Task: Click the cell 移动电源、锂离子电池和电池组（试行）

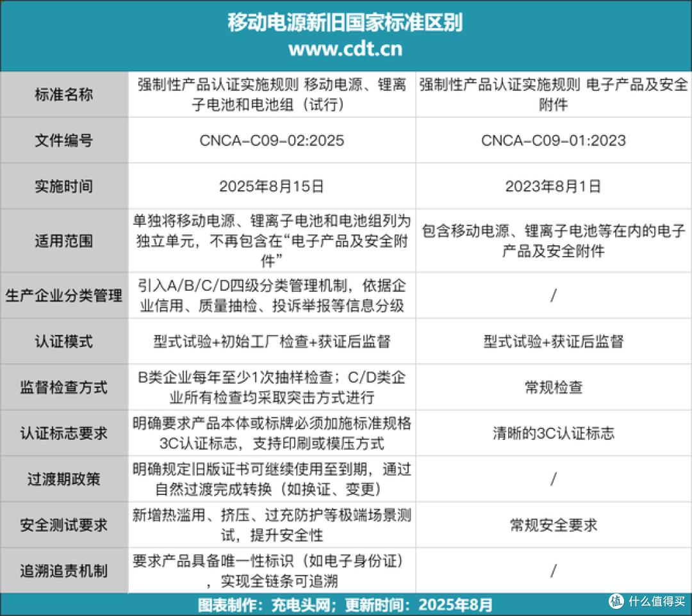Action: pos(272,94)
